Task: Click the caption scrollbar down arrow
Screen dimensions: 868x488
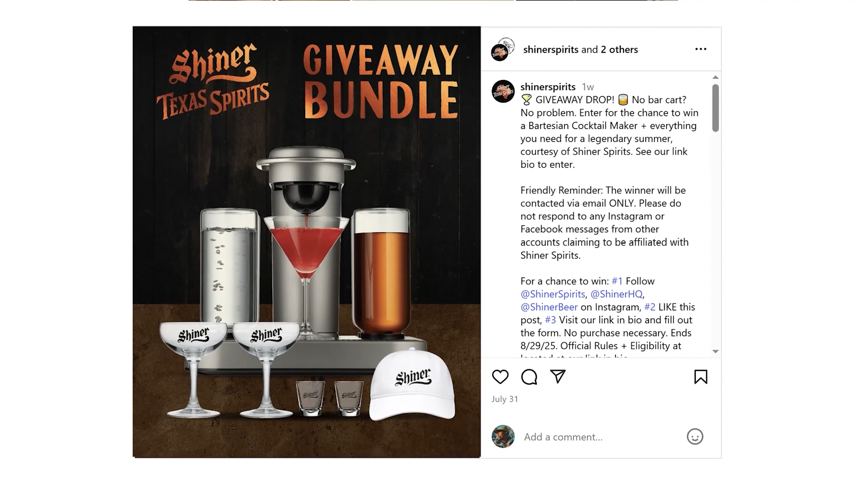Action: pos(715,351)
